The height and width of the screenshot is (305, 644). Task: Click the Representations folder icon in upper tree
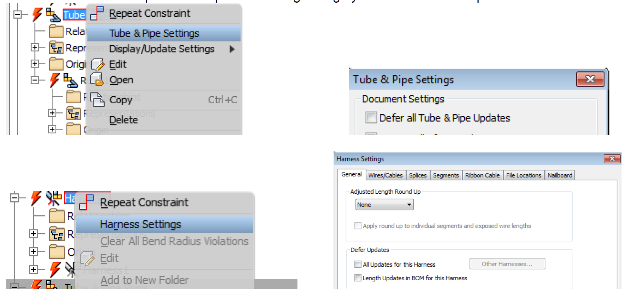tap(56, 48)
